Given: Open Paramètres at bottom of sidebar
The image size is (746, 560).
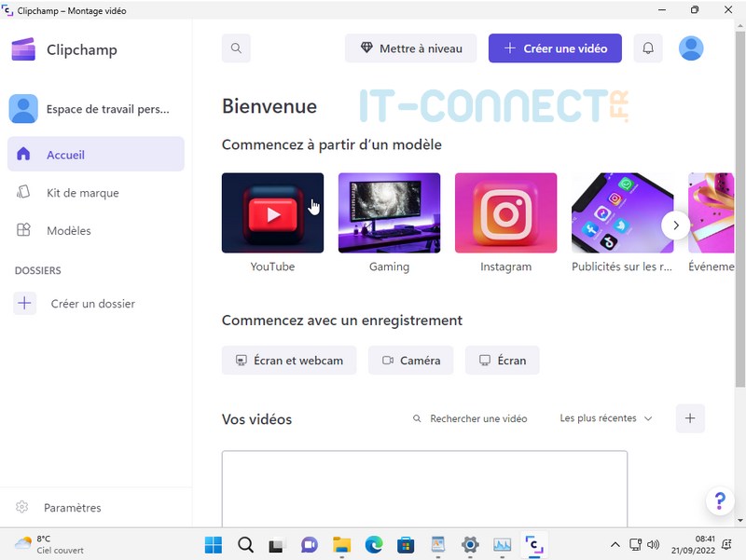Looking at the screenshot, I should 73,507.
